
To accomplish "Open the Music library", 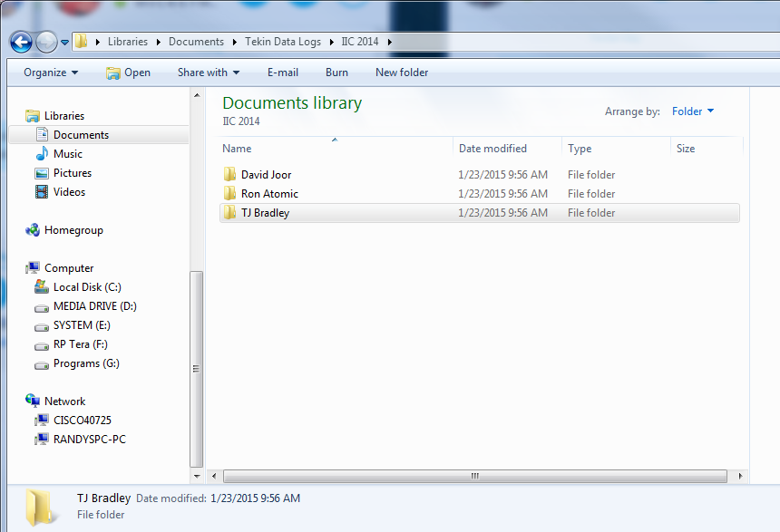I will (x=68, y=154).
